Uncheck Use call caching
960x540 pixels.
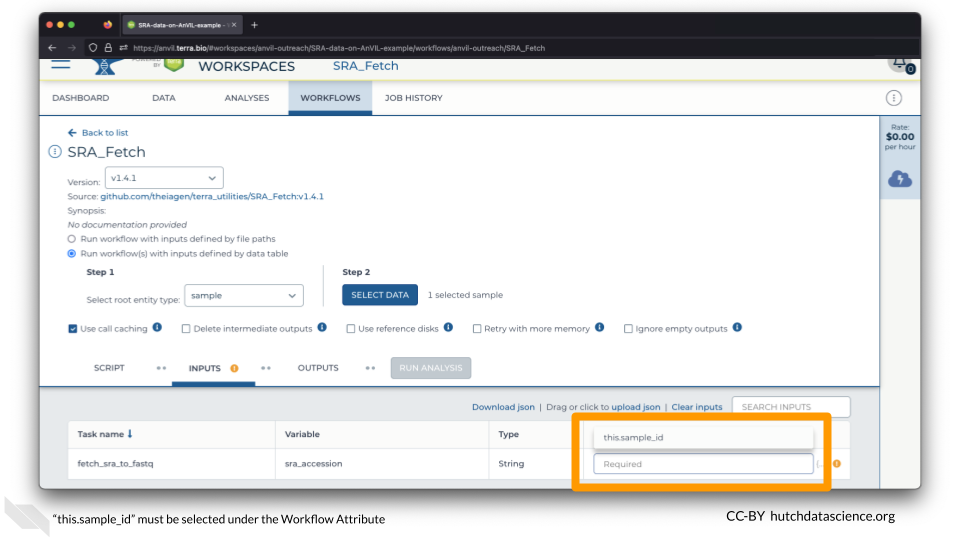point(73,329)
